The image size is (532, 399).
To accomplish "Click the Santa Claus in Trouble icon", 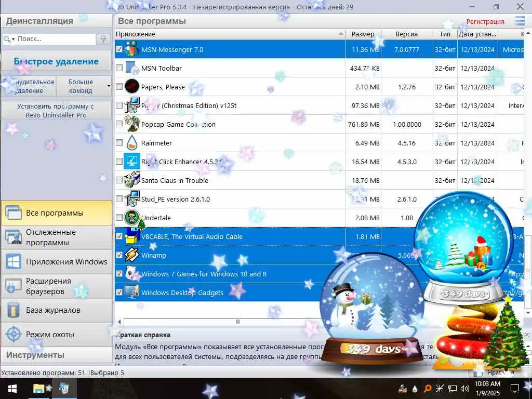I will tap(131, 180).
